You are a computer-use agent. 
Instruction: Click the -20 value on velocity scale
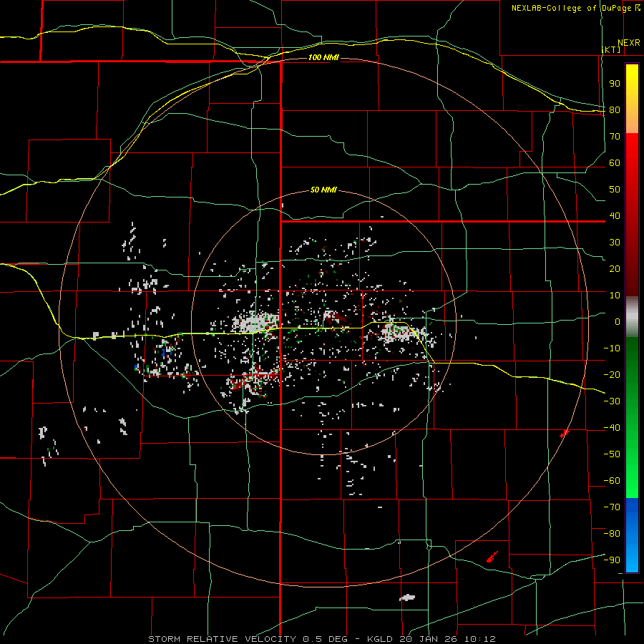pyautogui.click(x=612, y=374)
